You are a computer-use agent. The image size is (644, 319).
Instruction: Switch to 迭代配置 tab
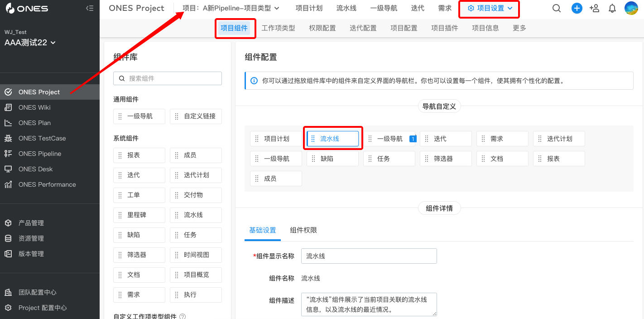(x=363, y=28)
